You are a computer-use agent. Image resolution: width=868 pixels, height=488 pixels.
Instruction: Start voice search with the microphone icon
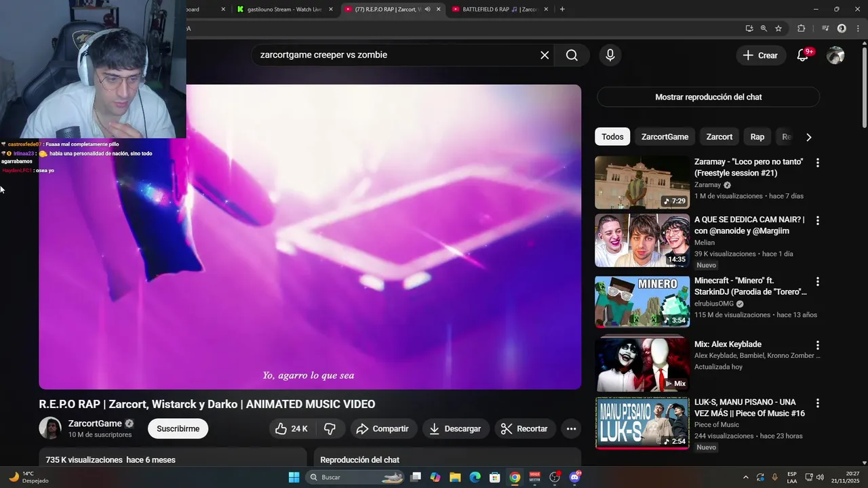click(610, 55)
